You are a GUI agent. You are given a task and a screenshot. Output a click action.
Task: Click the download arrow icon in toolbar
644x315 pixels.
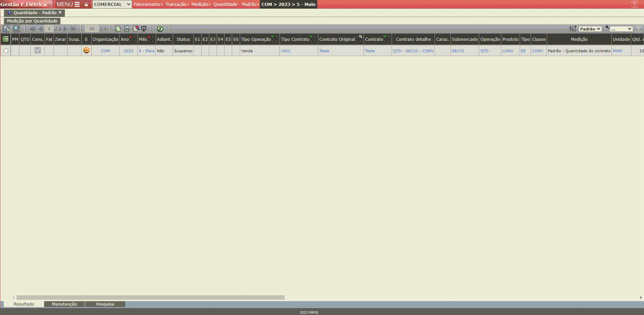pyautogui.click(x=144, y=29)
